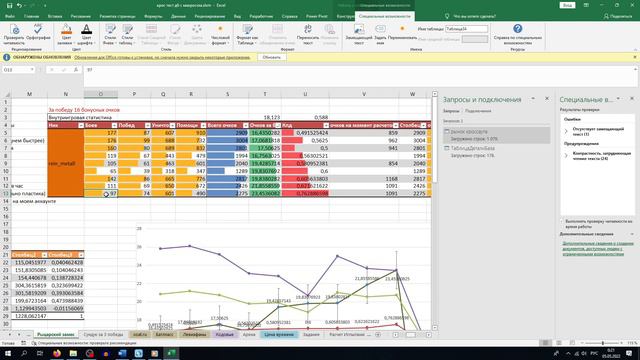The width and height of the screenshot is (640, 360).
Task: Open the Insert (Вставка) ribbon tab
Action: pos(55,16)
